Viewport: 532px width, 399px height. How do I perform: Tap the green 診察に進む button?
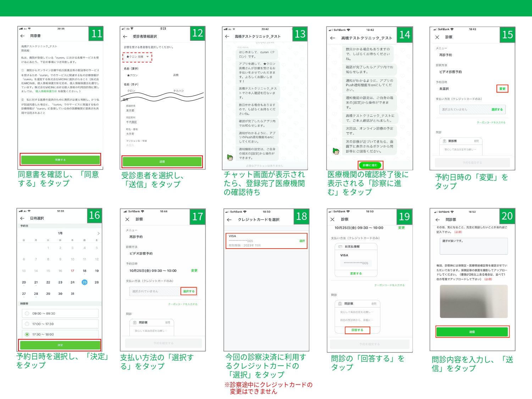click(x=370, y=165)
